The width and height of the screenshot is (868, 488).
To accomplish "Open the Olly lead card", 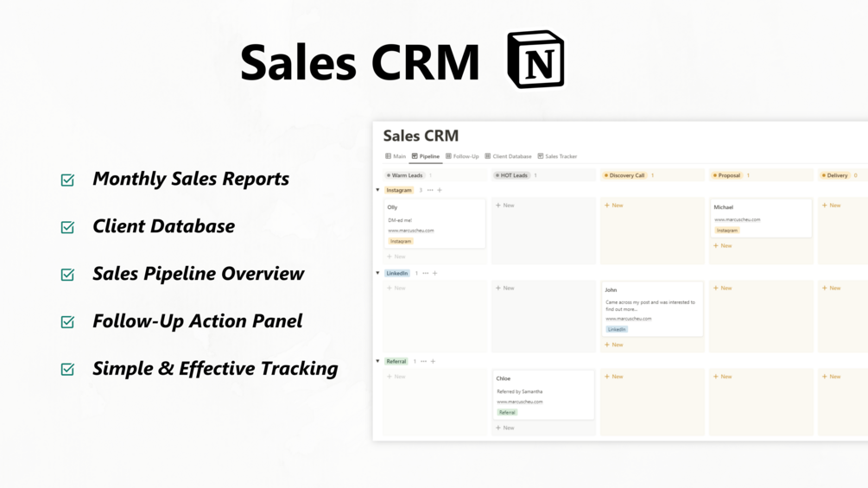I will click(x=434, y=224).
